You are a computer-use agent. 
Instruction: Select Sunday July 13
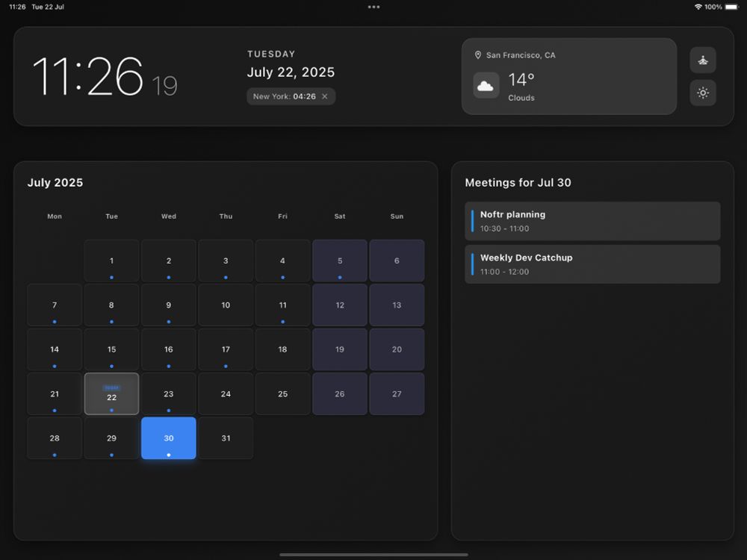tap(397, 305)
